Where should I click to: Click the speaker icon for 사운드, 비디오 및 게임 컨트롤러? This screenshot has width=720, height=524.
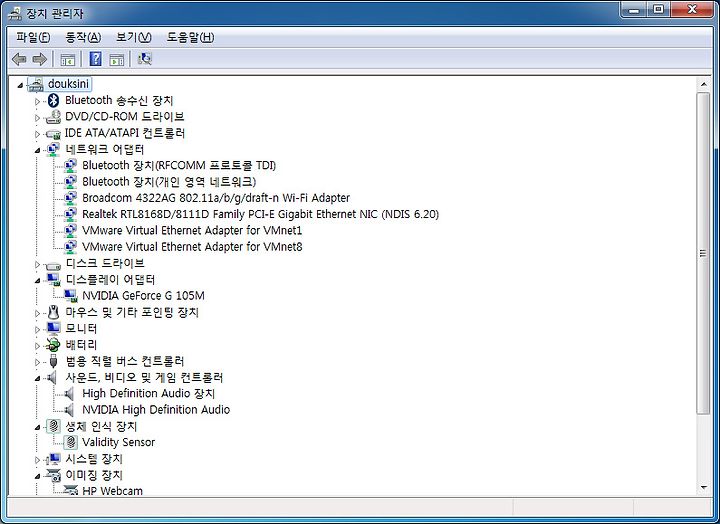click(52, 378)
